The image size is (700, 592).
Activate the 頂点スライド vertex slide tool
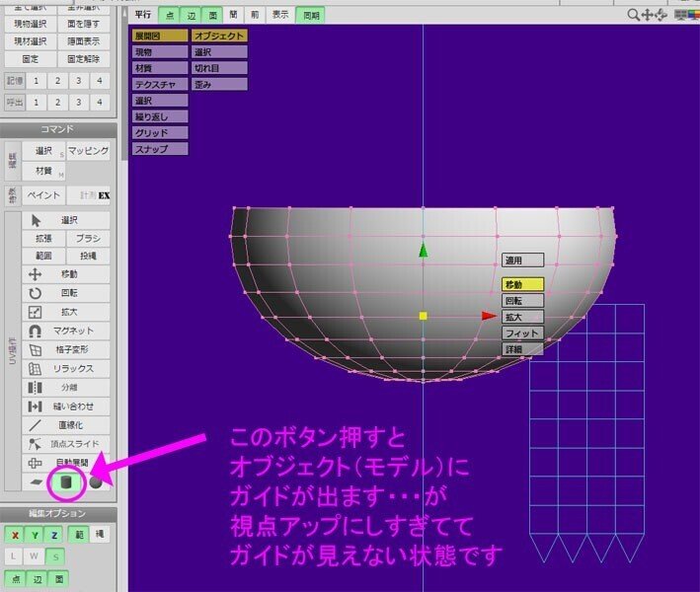[x=65, y=444]
